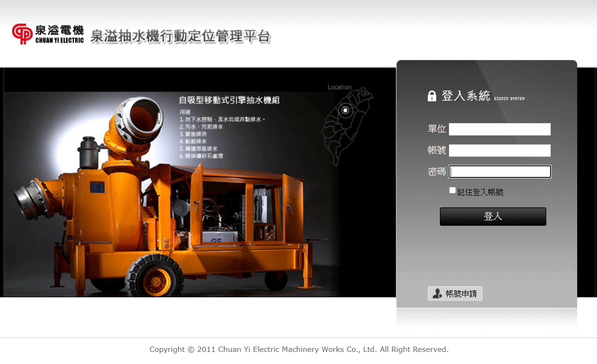Click the 泉溢抽水機行動定位管理平台 page title

pyautogui.click(x=180, y=36)
